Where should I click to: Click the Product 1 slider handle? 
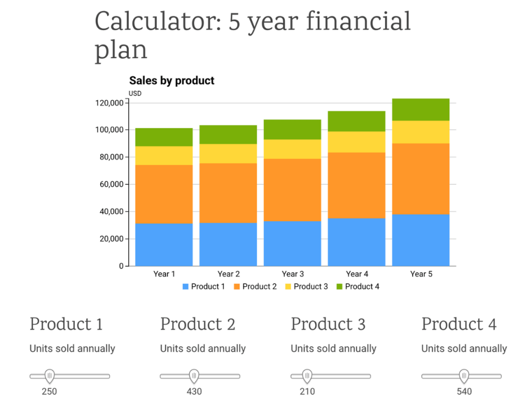tap(49, 375)
